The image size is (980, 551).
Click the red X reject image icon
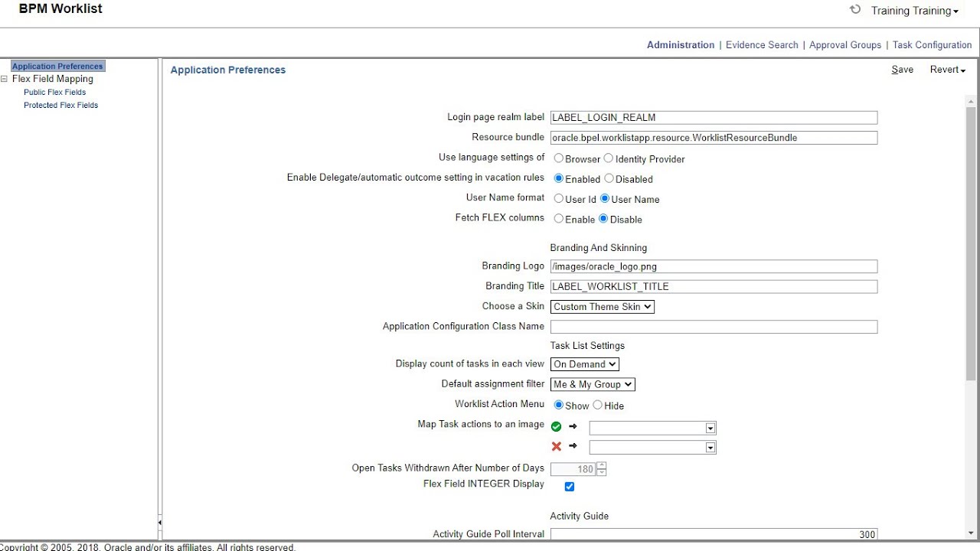(557, 446)
